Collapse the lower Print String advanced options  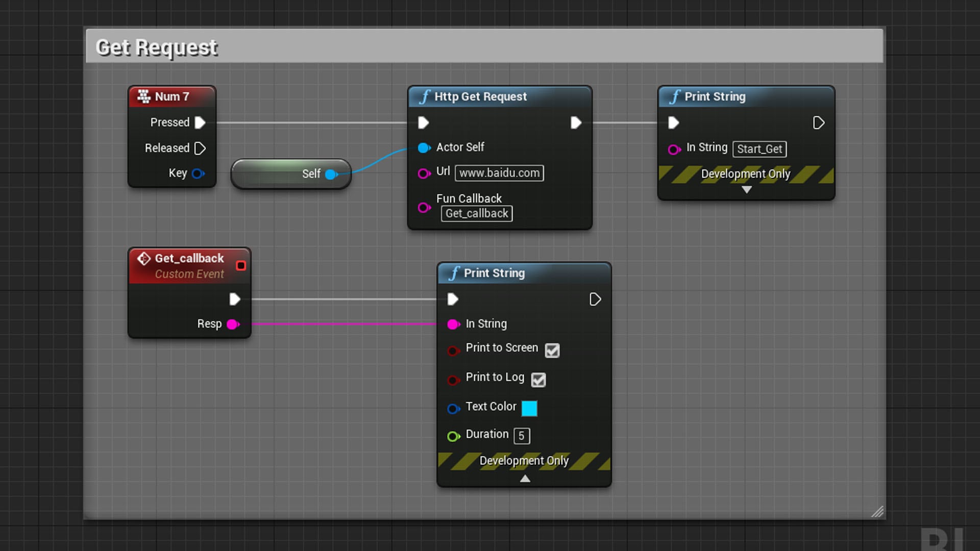click(525, 479)
